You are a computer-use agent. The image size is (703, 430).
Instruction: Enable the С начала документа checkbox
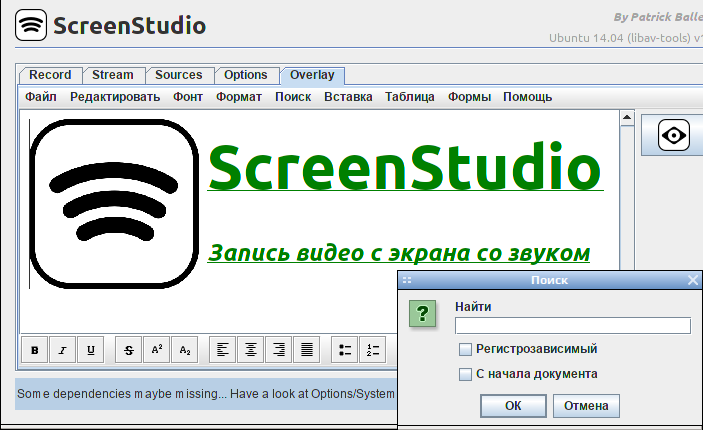465,374
